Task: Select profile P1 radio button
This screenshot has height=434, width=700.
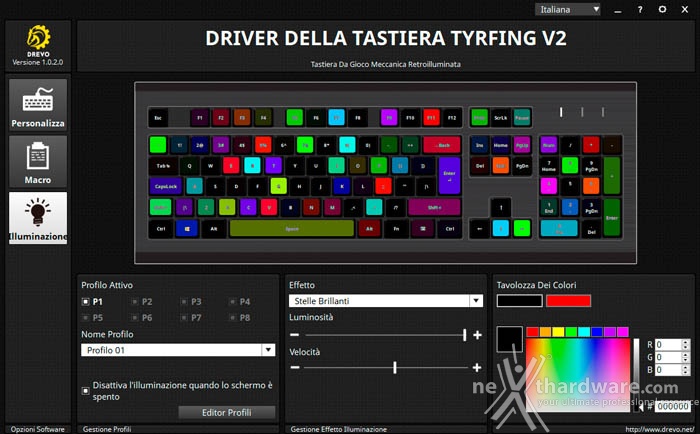Action: (86, 302)
